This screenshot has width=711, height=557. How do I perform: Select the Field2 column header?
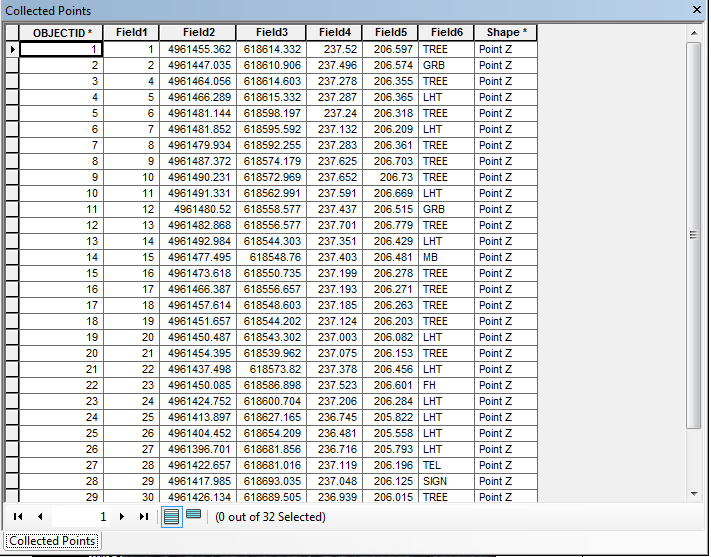198,33
